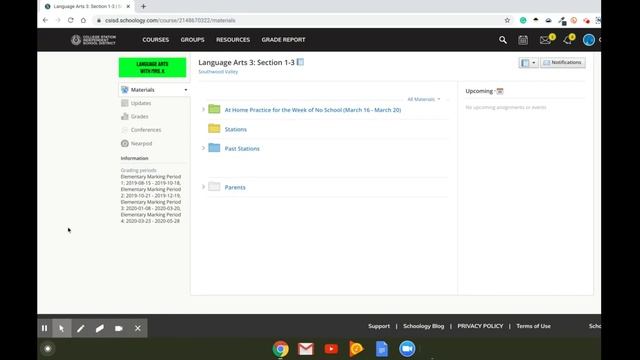Click the Support footer link
This screenshot has width=640, height=360.
(379, 326)
